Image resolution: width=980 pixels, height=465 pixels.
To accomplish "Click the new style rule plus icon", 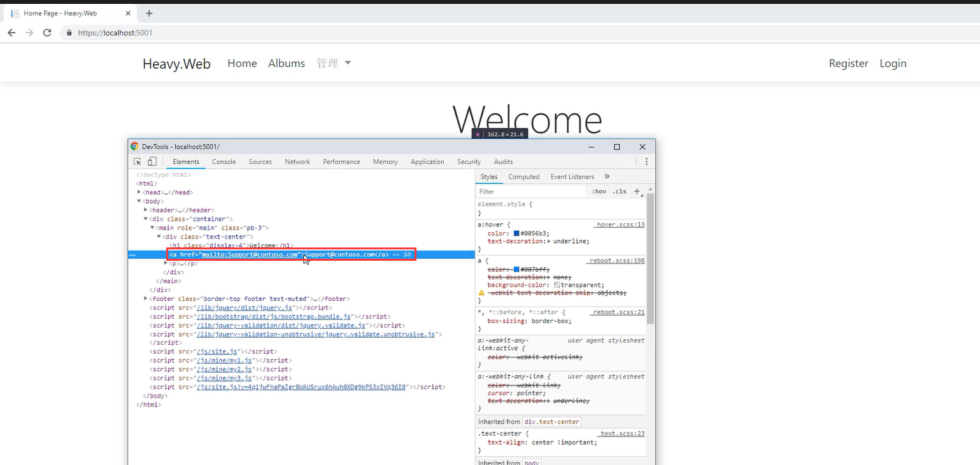I will click(x=637, y=191).
